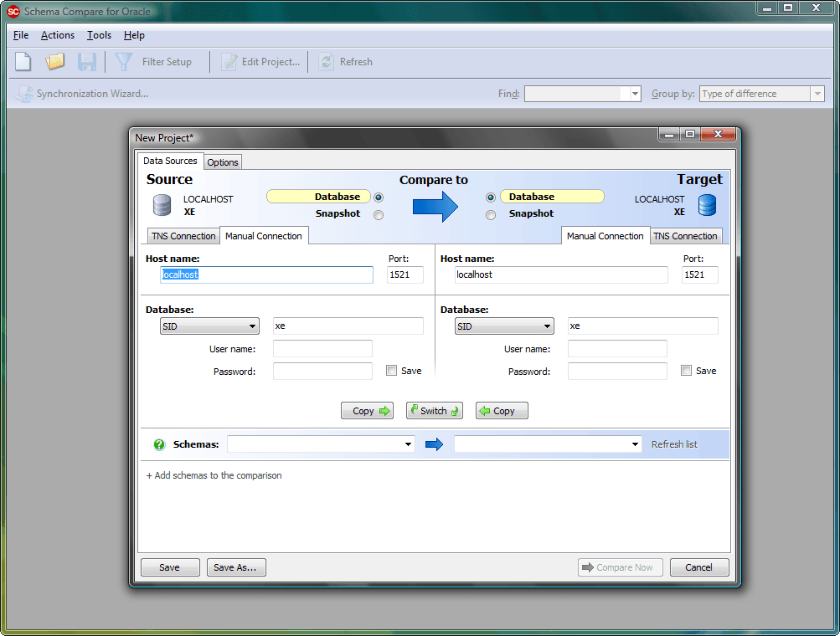
Task: Select Target Database radio button
Action: [x=490, y=197]
